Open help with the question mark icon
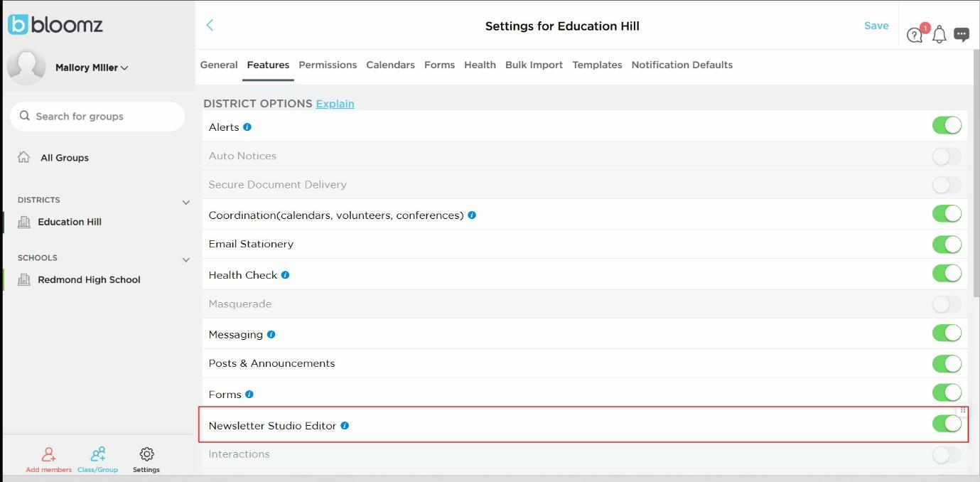The image size is (980, 482). [915, 35]
